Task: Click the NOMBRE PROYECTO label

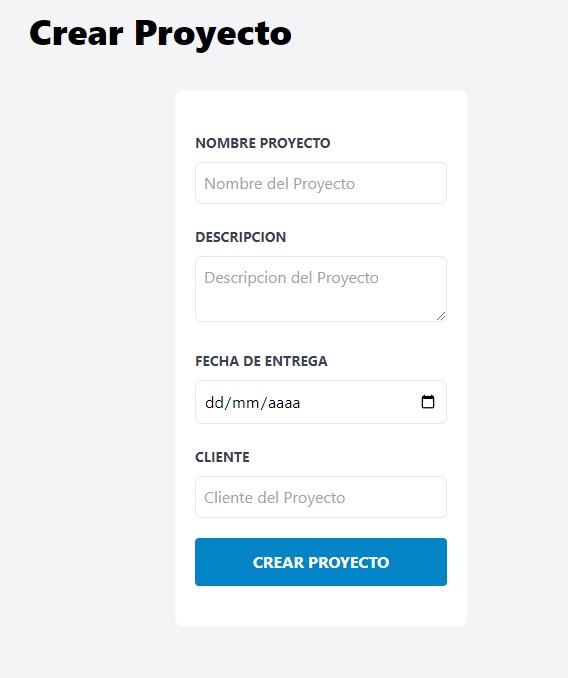Action: pos(263,143)
